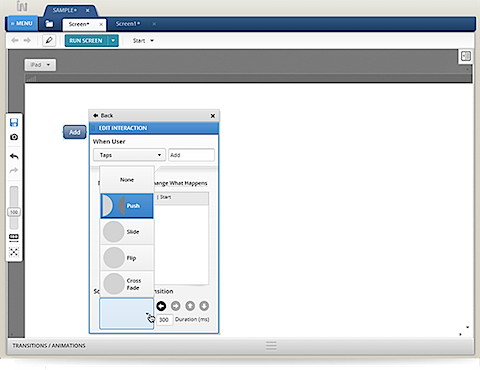Screen dimensions: 480x370
Task: Click the application logo icon
Action: point(22,6)
